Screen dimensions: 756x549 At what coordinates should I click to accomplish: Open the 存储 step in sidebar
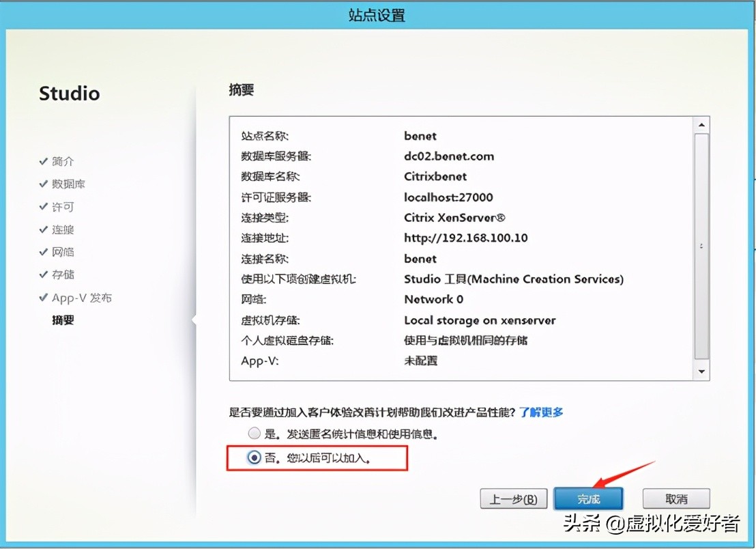63,274
